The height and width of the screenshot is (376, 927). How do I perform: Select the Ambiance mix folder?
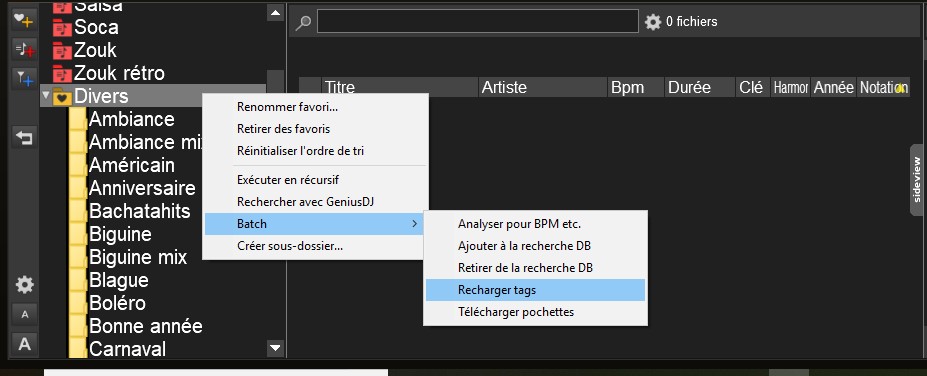[x=146, y=142]
